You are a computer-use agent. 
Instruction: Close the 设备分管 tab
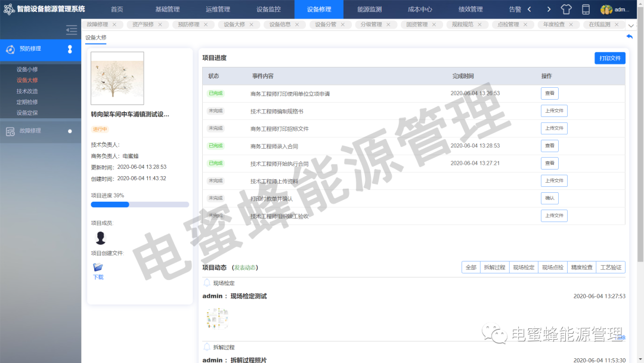[342, 24]
